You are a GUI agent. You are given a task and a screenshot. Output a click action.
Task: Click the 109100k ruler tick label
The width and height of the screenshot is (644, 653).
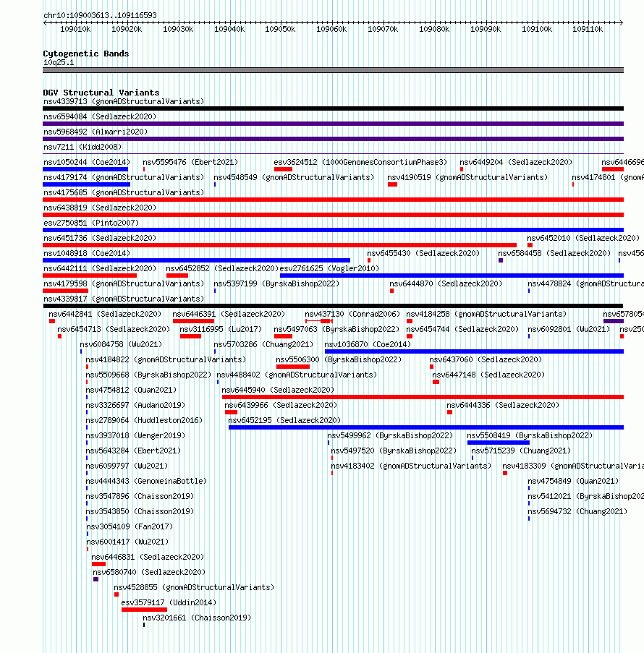coord(537,29)
